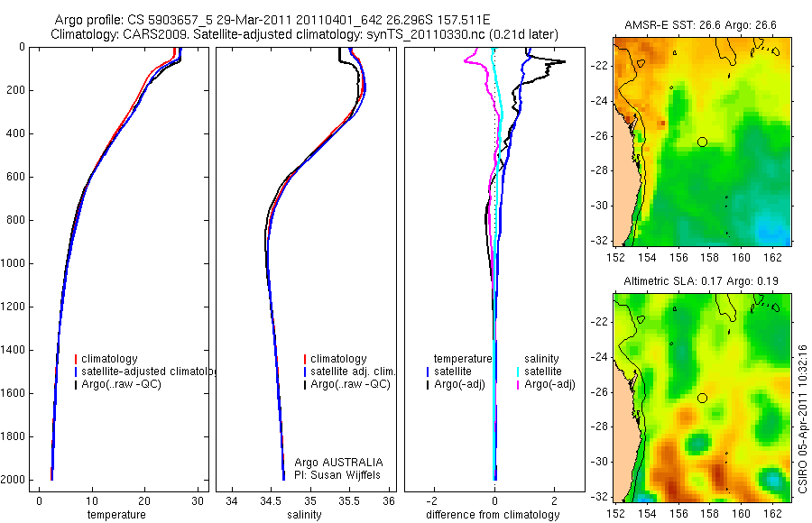Click the magenta Argo(-adj) salinity legend marker
Image resolution: width=812 pixels, height=523 pixels.
coord(518,385)
